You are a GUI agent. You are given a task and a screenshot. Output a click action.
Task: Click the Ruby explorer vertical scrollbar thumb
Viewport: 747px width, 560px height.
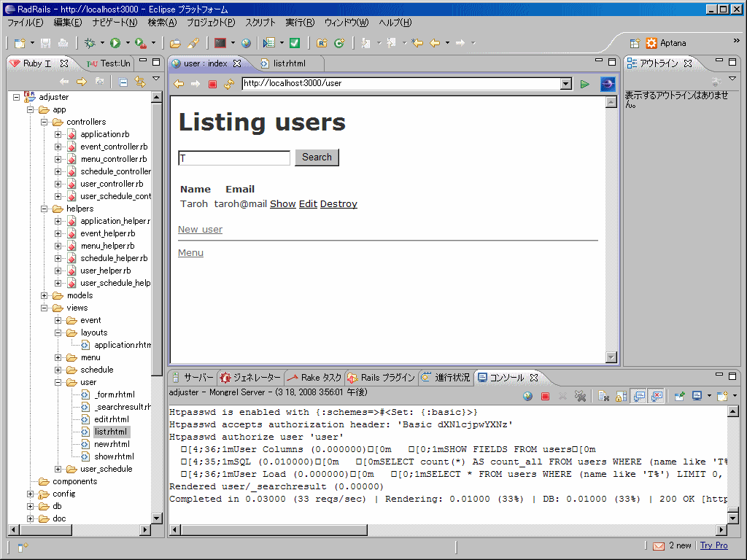pyautogui.click(x=156, y=239)
